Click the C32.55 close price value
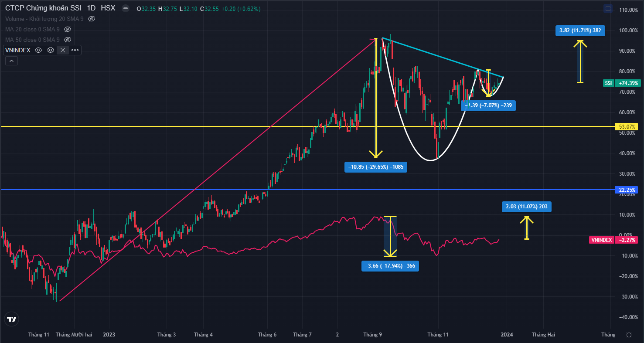 (209, 9)
